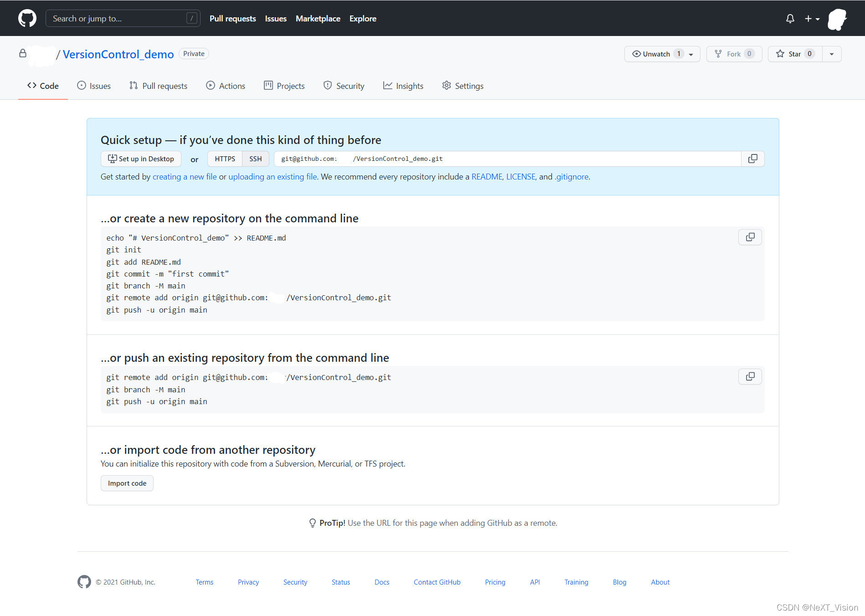Click the Unwatch button
The height and width of the screenshot is (616, 865).
click(662, 54)
